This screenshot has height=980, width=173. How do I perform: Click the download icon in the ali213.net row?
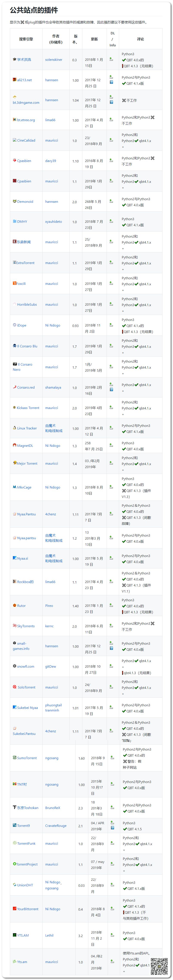(111, 77)
